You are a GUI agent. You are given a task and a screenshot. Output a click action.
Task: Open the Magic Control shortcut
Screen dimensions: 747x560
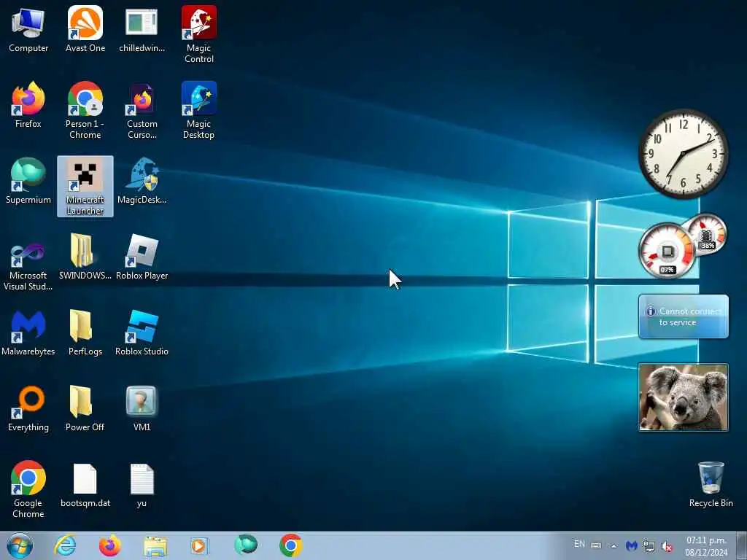pos(199,35)
